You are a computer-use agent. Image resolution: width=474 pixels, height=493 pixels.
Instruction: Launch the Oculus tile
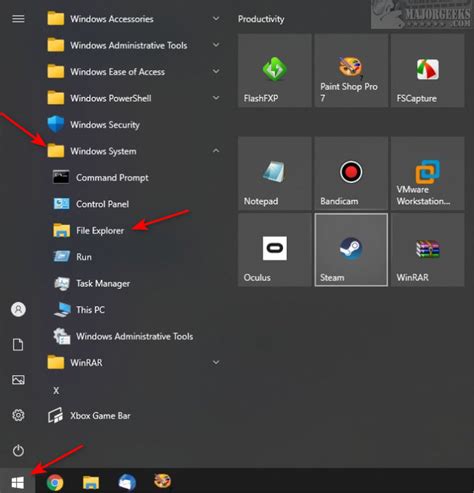click(275, 250)
